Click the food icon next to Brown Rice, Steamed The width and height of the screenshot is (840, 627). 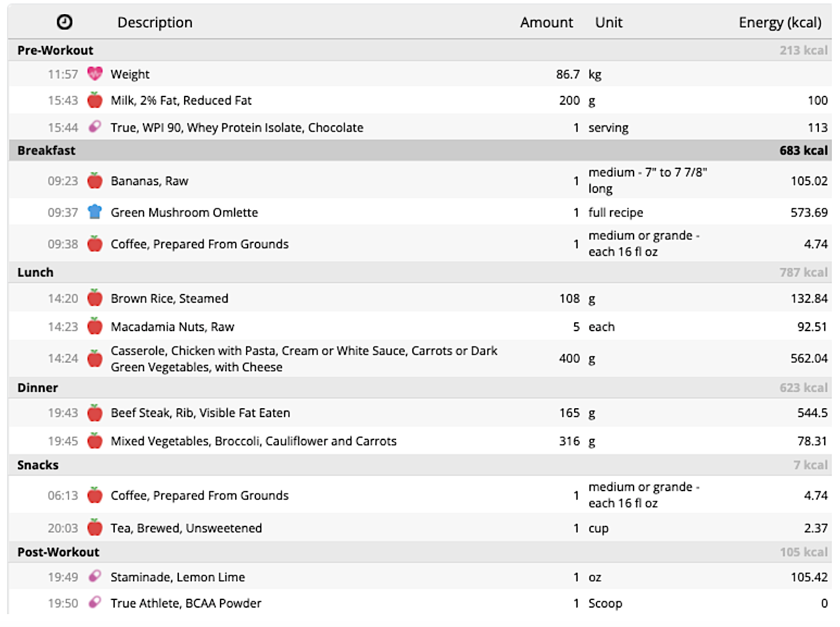pos(94,298)
